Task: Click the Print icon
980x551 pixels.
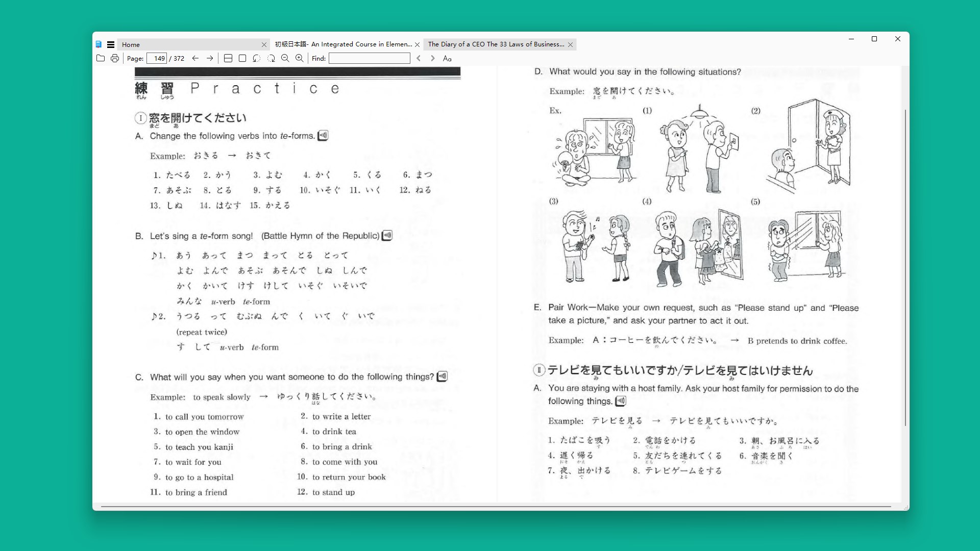Action: (x=115, y=58)
